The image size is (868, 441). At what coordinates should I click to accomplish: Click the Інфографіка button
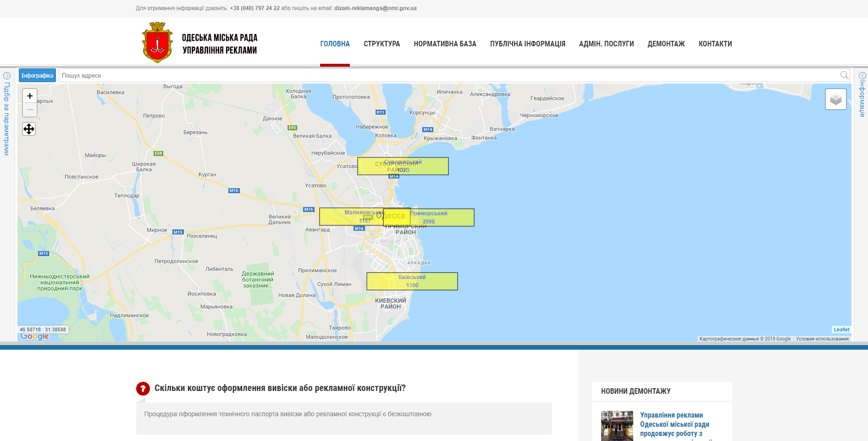37,75
